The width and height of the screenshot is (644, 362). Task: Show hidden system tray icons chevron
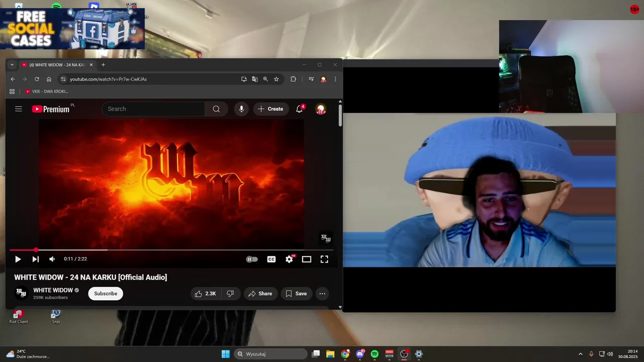pos(580,354)
